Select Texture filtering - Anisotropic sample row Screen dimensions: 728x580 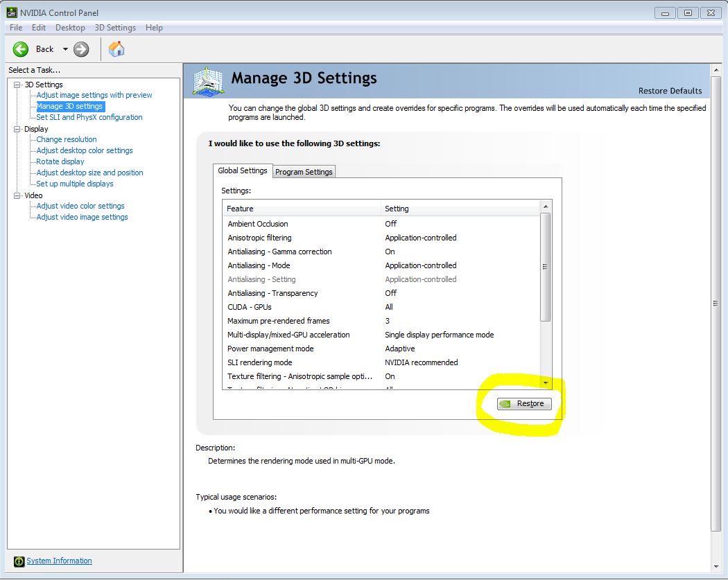coord(381,377)
